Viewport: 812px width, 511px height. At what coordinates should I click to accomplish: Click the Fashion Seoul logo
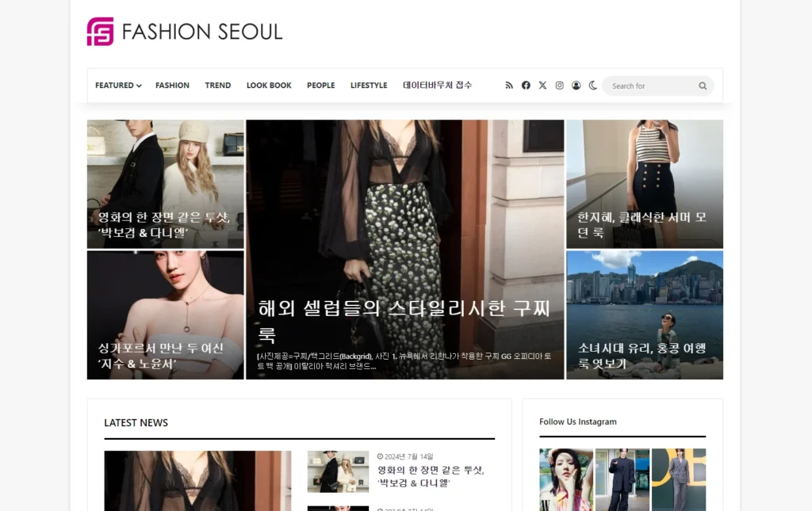pyautogui.click(x=185, y=32)
